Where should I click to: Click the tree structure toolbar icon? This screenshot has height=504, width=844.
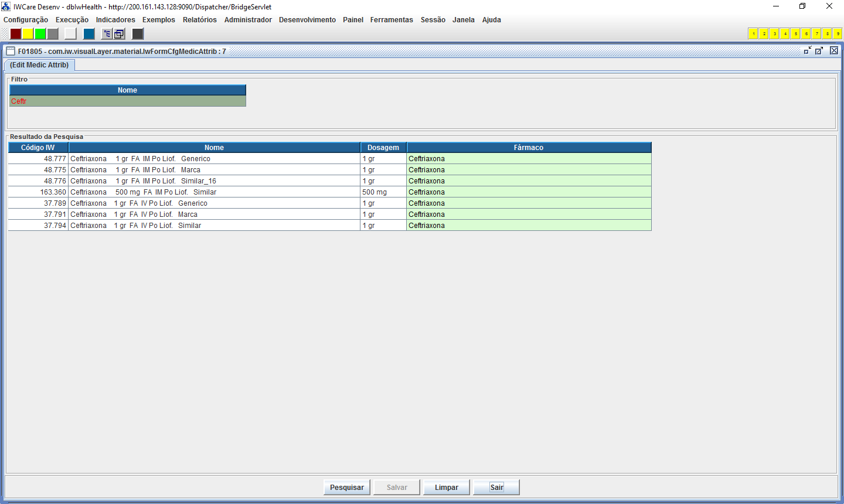pos(107,34)
